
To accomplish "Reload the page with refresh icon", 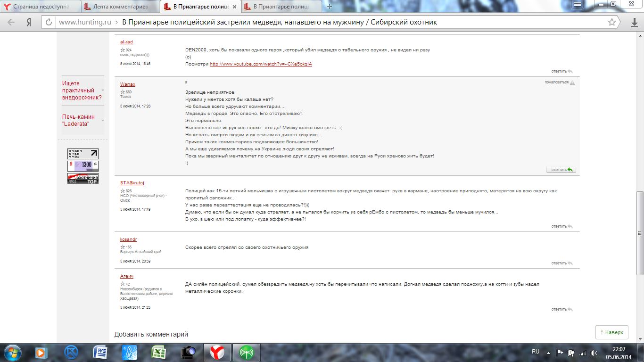I will 48,22.
